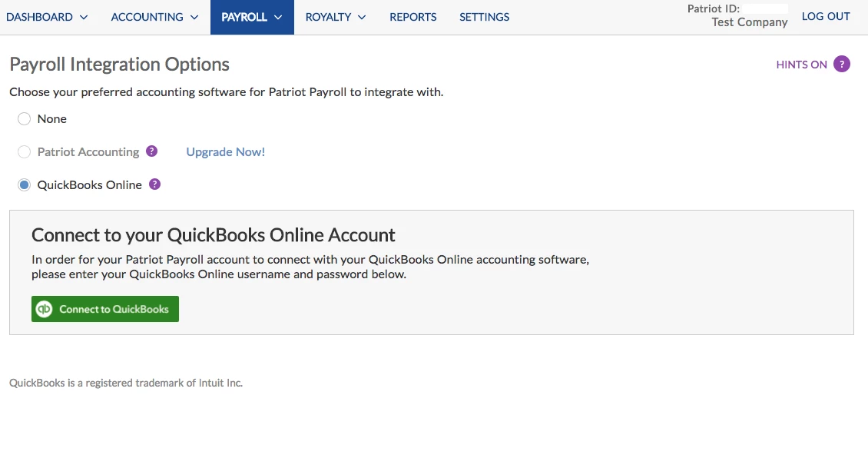Follow the Upgrade Now! link
868x455 pixels.
click(x=225, y=152)
